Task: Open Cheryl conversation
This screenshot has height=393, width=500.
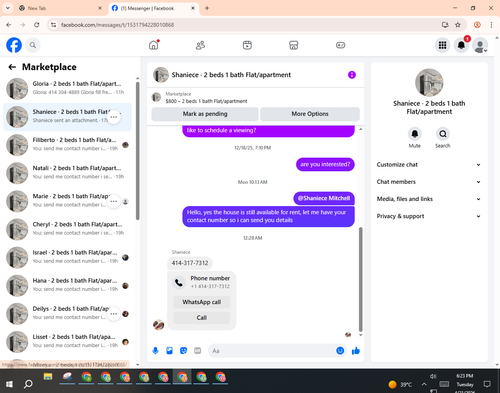Action: [x=68, y=229]
